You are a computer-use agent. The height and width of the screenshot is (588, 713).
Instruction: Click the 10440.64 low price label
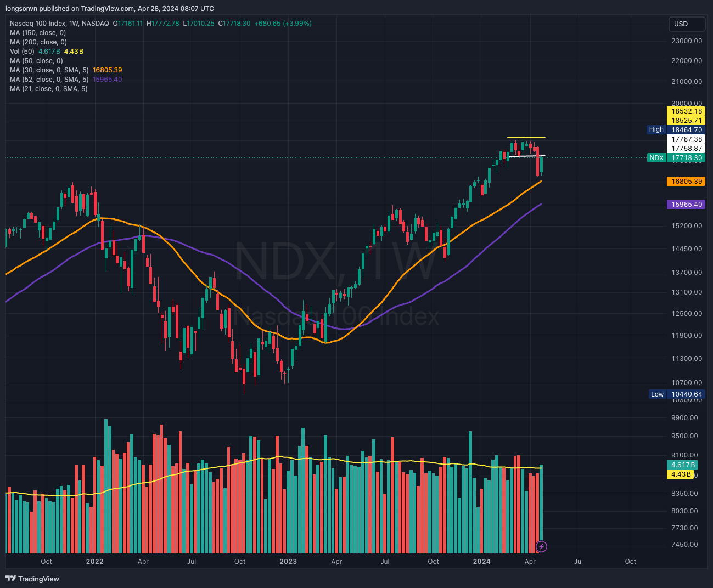point(686,394)
